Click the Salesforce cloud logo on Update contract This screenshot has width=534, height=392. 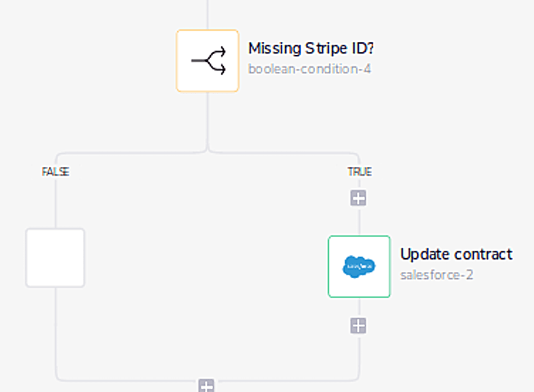(359, 266)
